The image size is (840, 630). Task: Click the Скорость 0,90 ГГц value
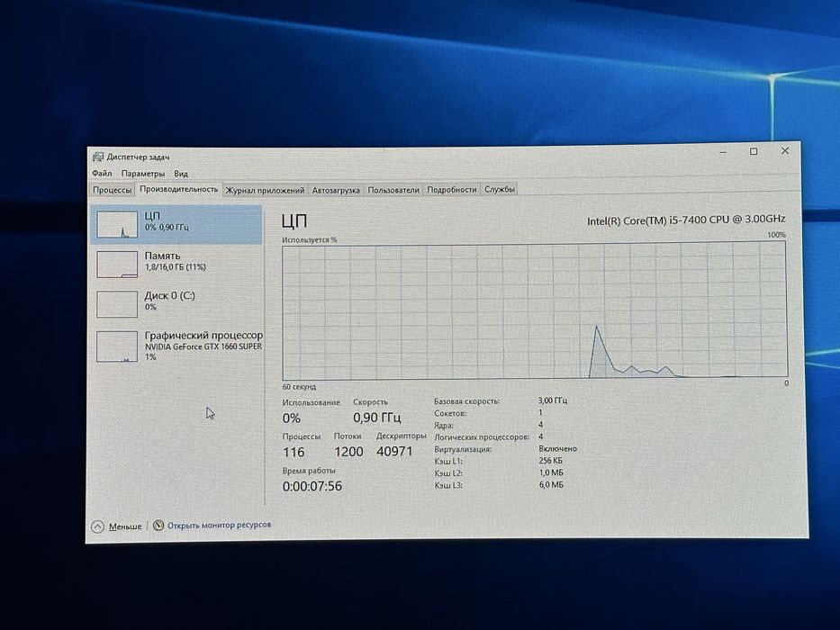[x=377, y=418]
